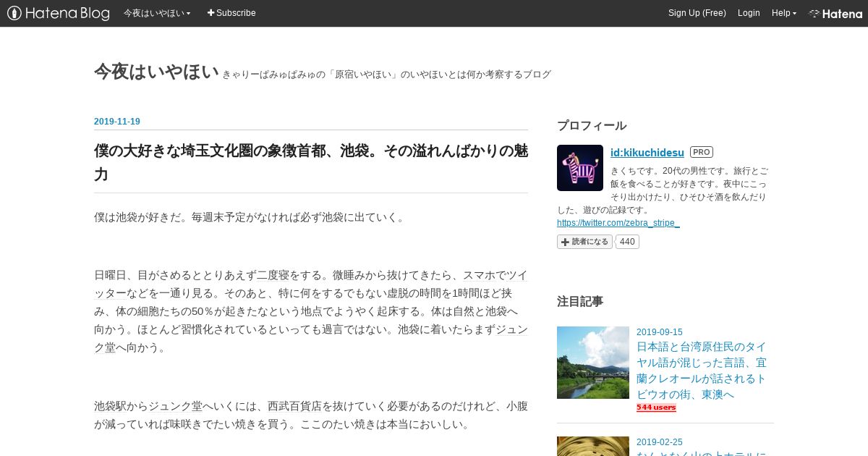Open the twitter.com/zebra_stripe_ link
Image resolution: width=868 pixels, height=456 pixels.
[618, 223]
